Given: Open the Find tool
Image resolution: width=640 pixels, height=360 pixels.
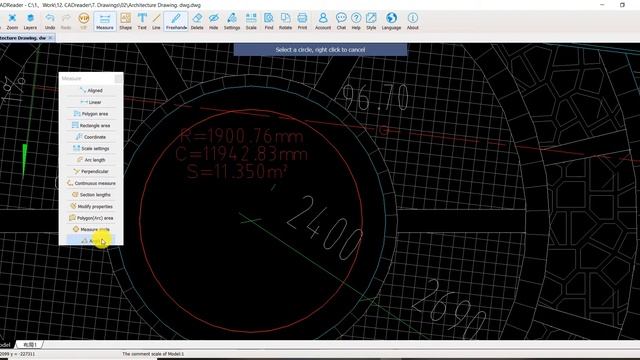Looking at the screenshot, I should [269, 21].
